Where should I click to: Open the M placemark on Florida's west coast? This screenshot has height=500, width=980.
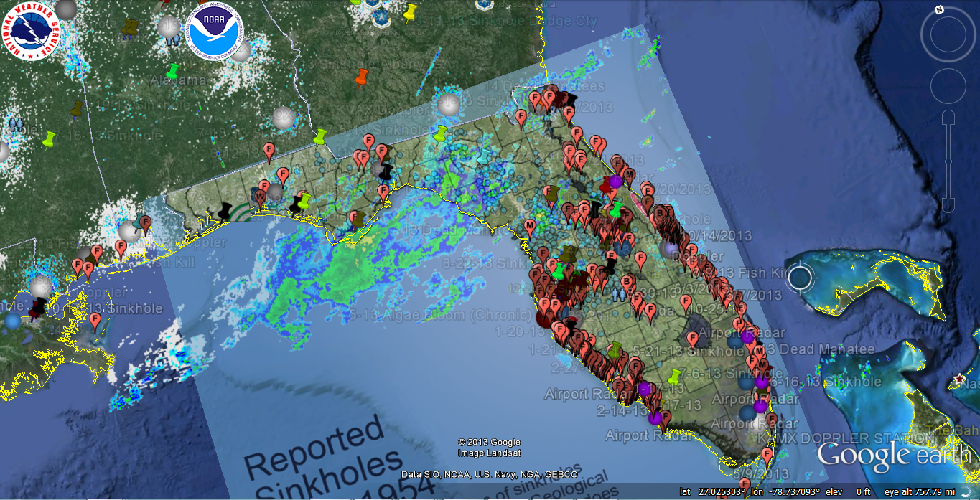[x=531, y=226]
